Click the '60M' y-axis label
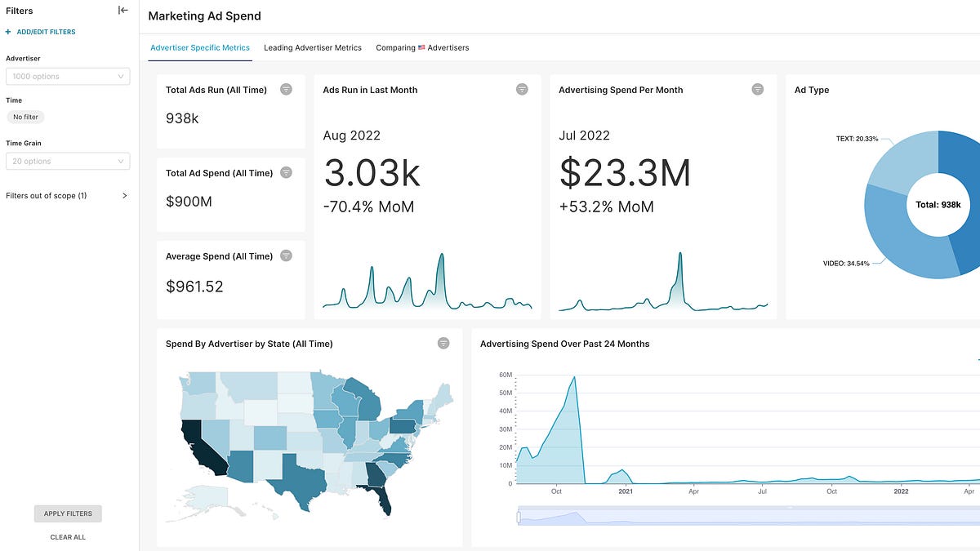The image size is (980, 551). point(506,375)
